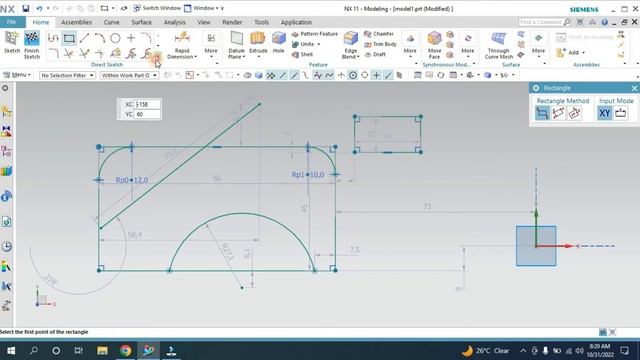Open the File tab

[x=11, y=22]
